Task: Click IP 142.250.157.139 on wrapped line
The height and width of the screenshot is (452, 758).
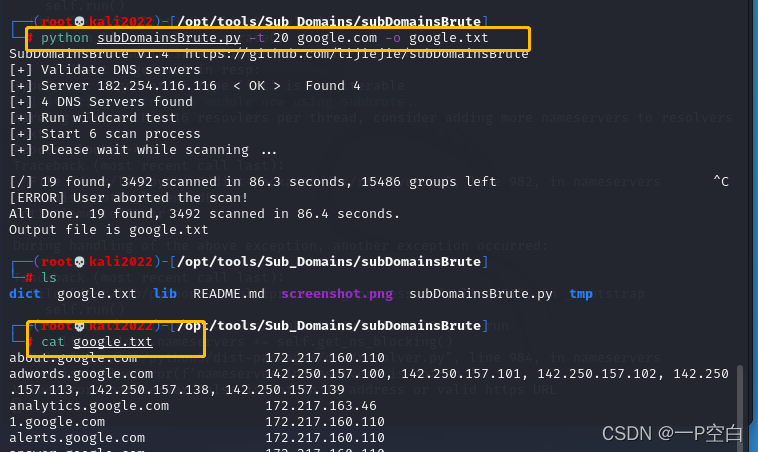Action: (x=285, y=390)
